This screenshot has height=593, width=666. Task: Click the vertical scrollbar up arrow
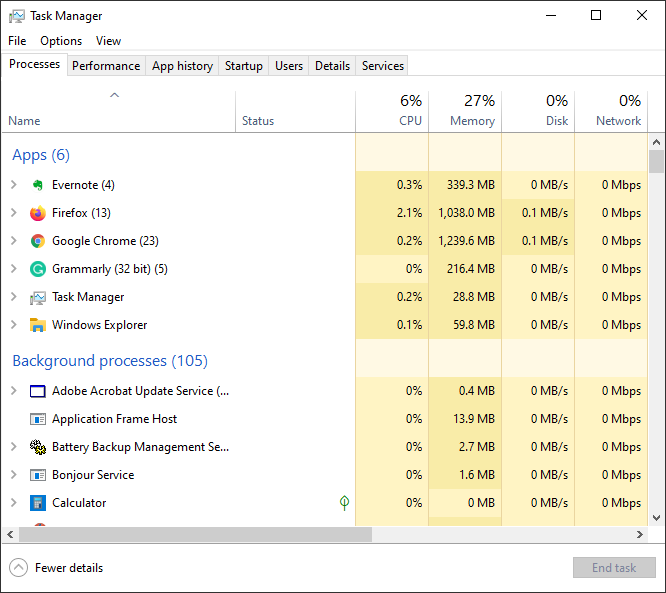coord(657,142)
